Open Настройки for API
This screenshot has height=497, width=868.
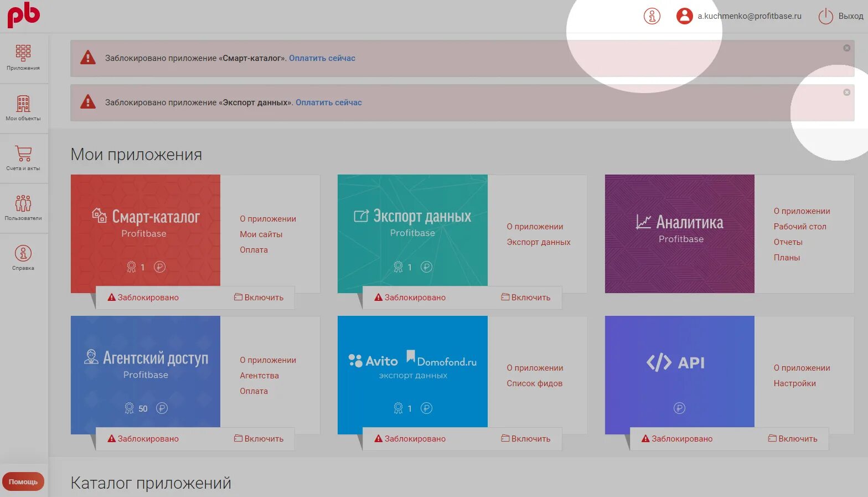(795, 383)
